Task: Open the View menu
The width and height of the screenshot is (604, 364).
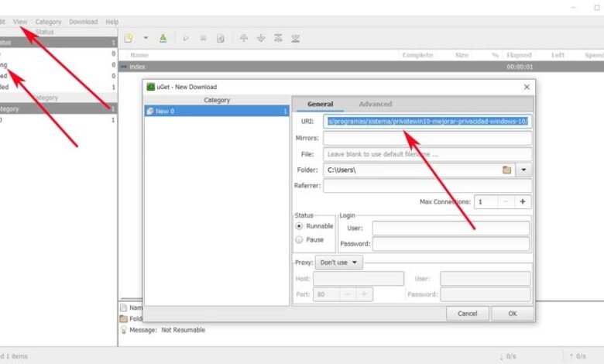Action: point(20,22)
